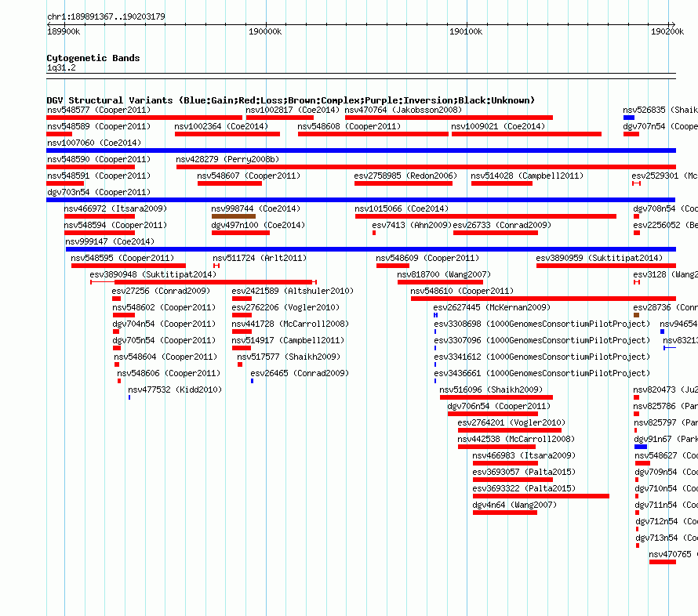
Task: Click nsv1015066 (Coe2014) label
Action: pos(402,208)
